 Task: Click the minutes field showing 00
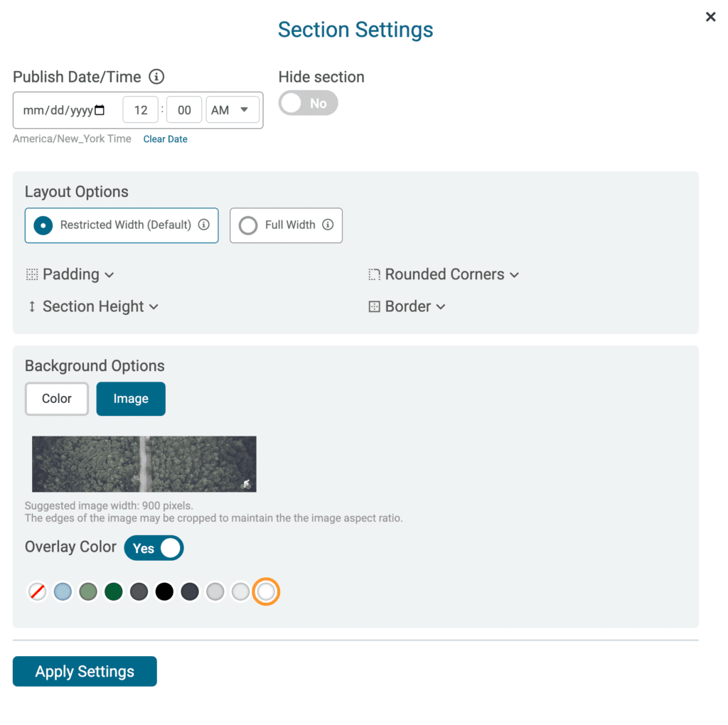(x=184, y=110)
